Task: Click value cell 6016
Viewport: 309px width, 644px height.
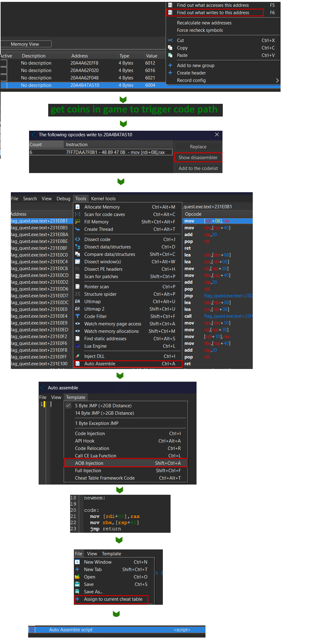Action: [x=150, y=70]
